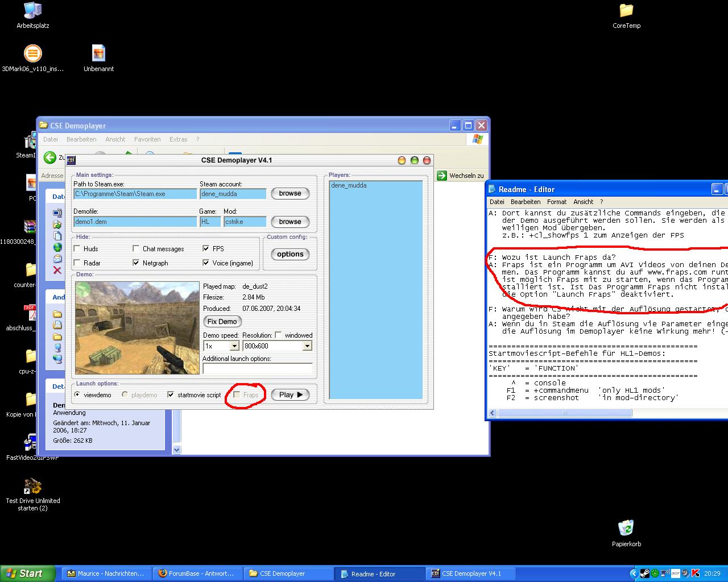Open Ansicht menu in Readme Editor

583,202
